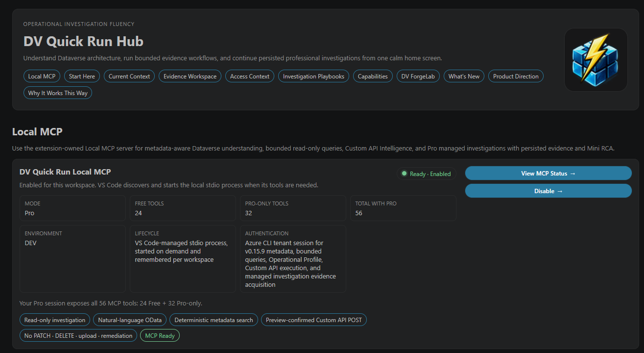Click the View MCP Status button
The image size is (644, 353).
[549, 173]
